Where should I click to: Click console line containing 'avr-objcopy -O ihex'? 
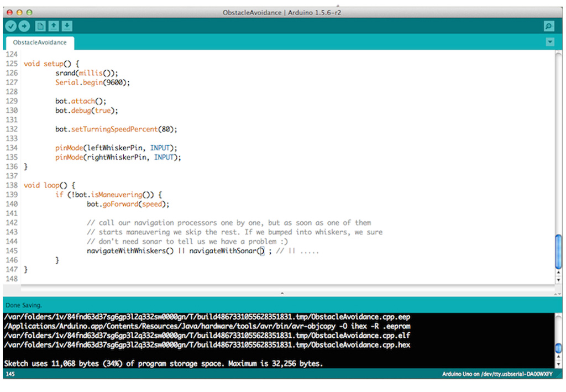[207, 326]
